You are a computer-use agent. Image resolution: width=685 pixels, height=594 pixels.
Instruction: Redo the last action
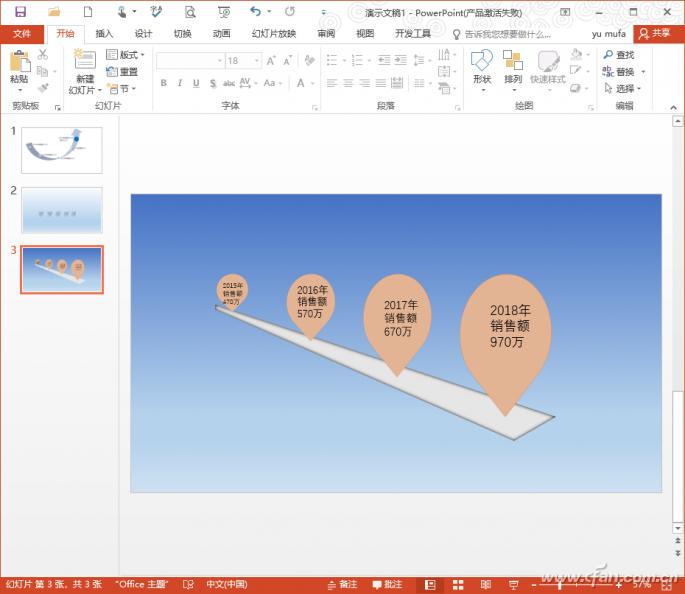coord(290,12)
